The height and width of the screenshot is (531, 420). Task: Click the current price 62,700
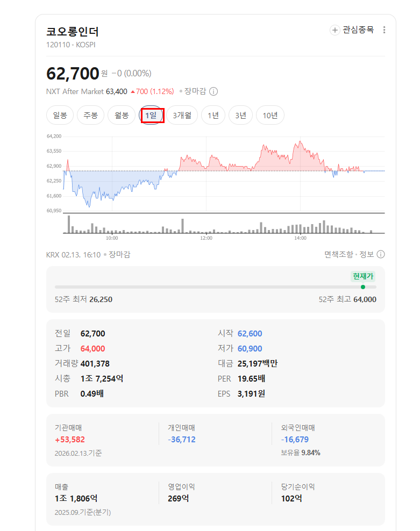coord(73,74)
